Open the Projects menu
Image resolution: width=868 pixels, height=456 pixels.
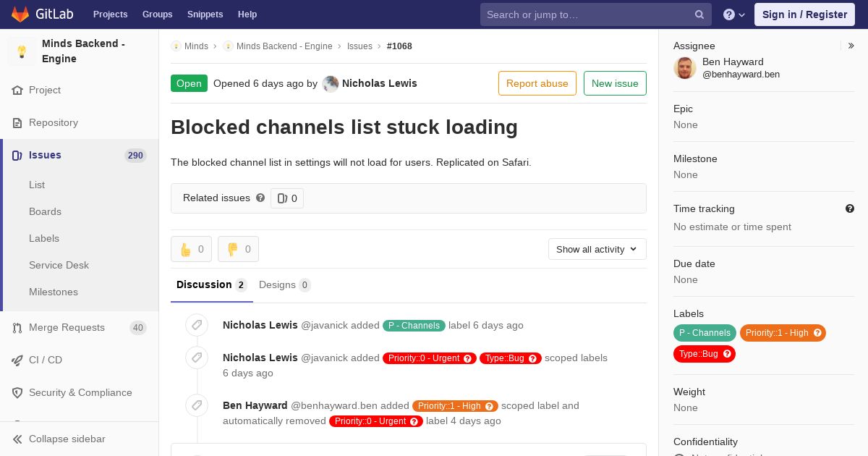111,14
